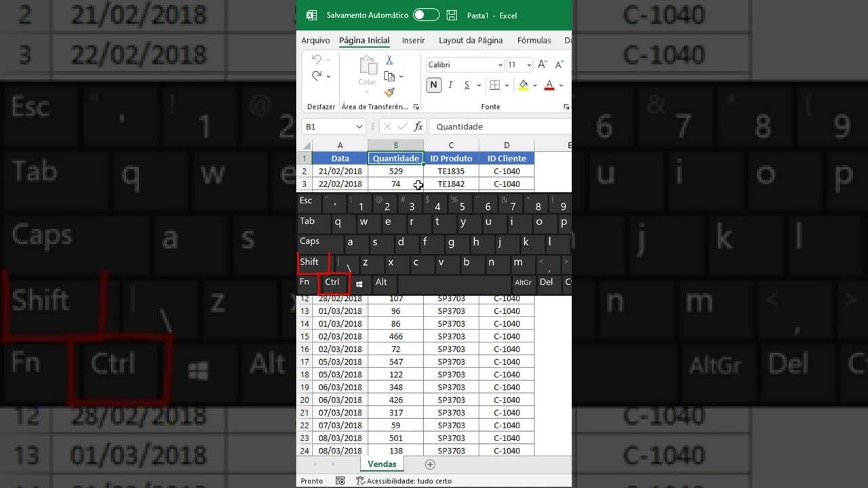Select column D header
The width and height of the screenshot is (868, 488).
click(x=507, y=146)
